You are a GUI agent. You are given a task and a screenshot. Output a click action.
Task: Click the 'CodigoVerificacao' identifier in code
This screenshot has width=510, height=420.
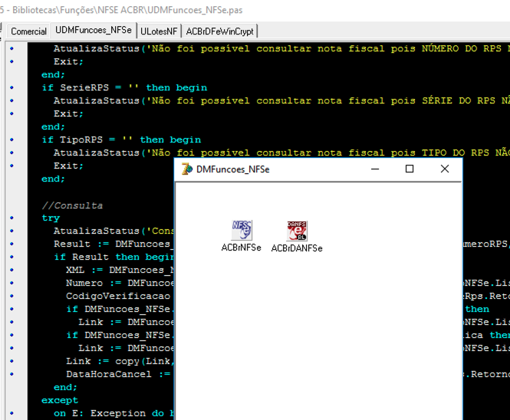pyautogui.click(x=118, y=296)
